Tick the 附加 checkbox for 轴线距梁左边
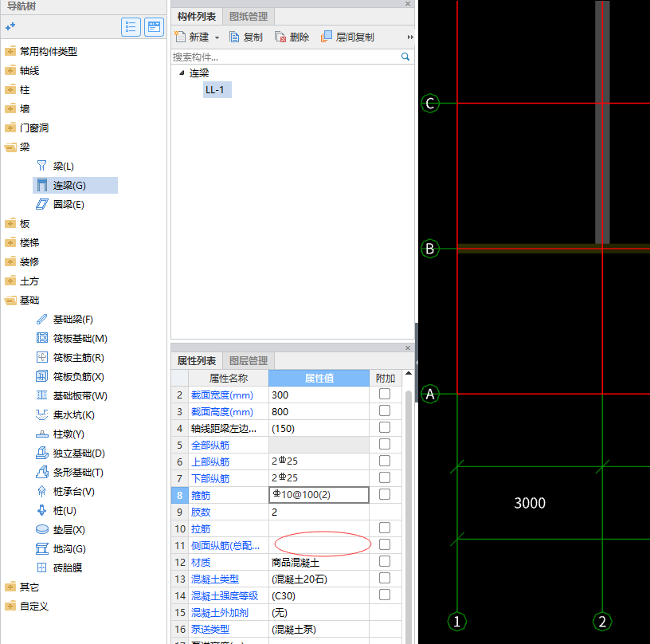 (x=385, y=427)
